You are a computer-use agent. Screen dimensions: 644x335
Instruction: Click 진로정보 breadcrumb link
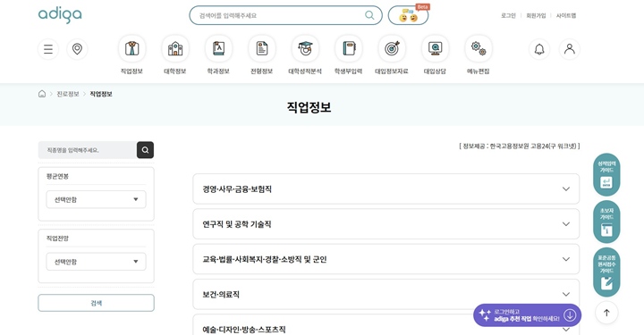point(68,94)
